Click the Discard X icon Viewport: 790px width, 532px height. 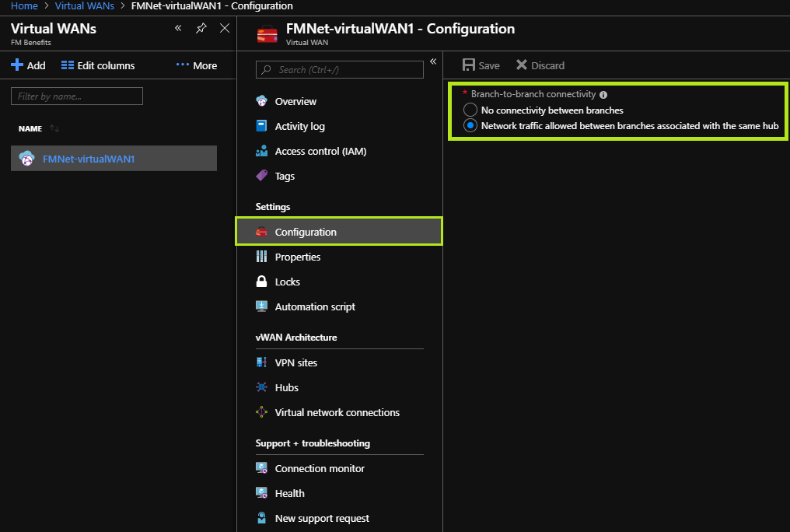pyautogui.click(x=522, y=65)
